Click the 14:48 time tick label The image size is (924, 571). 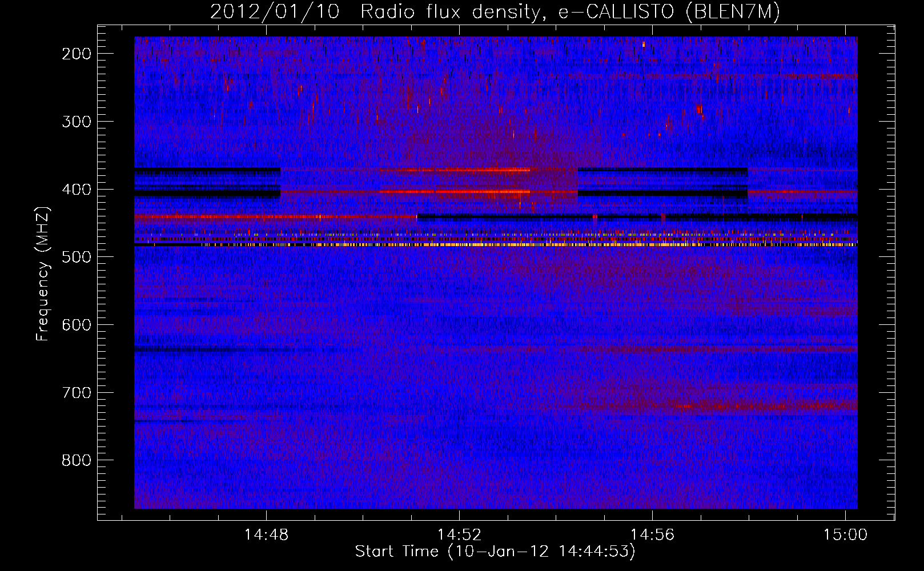coord(267,535)
